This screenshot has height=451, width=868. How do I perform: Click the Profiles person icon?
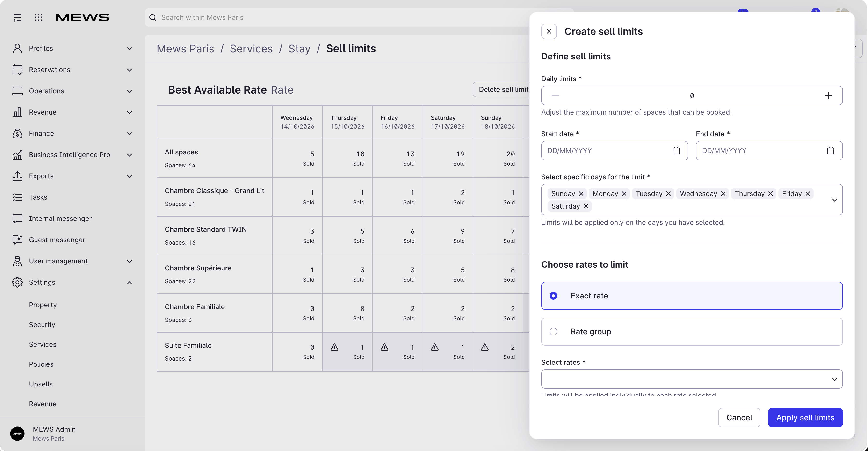17,48
